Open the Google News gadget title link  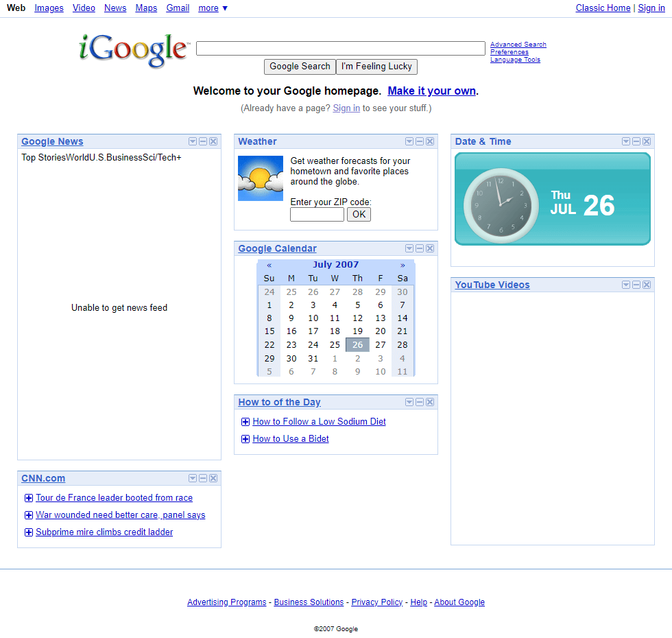(52, 141)
